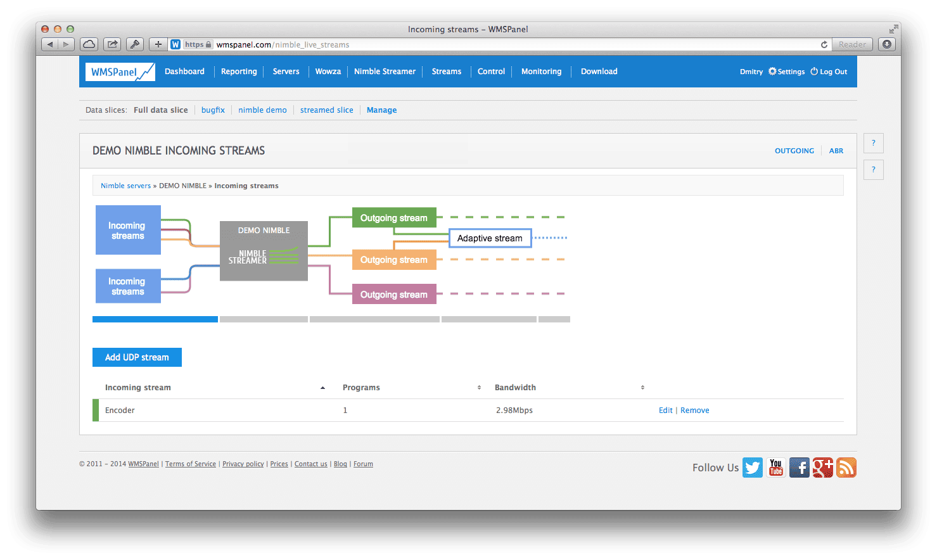Click the green status bar beside Encoder
This screenshot has width=937, height=560.
point(96,410)
